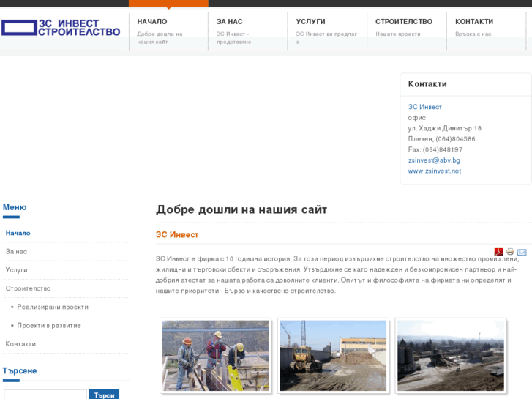The width and height of the screenshot is (532, 399).
Task: Open the construction workers photo thumbnail
Action: point(215,356)
